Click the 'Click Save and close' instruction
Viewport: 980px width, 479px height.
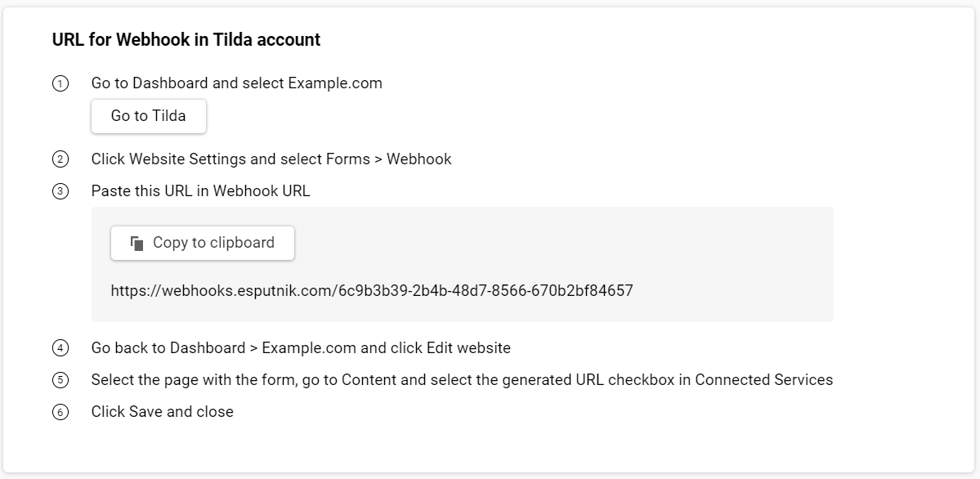pyautogui.click(x=163, y=412)
